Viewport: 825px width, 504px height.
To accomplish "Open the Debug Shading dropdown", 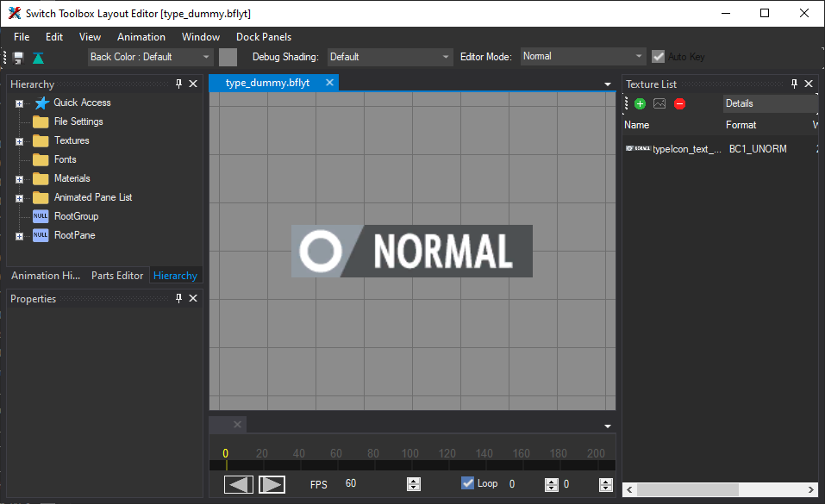I will click(390, 57).
